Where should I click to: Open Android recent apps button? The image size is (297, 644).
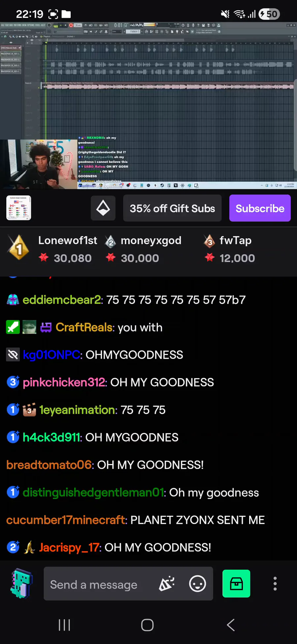[64, 625]
